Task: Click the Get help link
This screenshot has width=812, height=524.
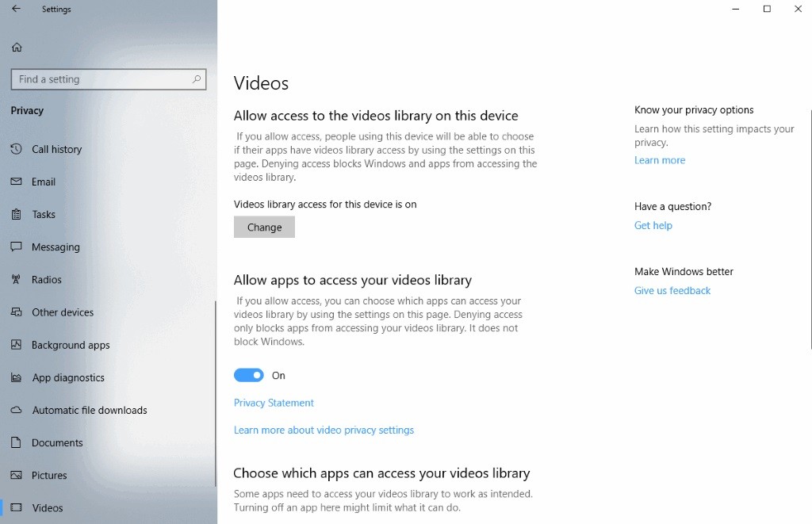Action: pos(653,225)
